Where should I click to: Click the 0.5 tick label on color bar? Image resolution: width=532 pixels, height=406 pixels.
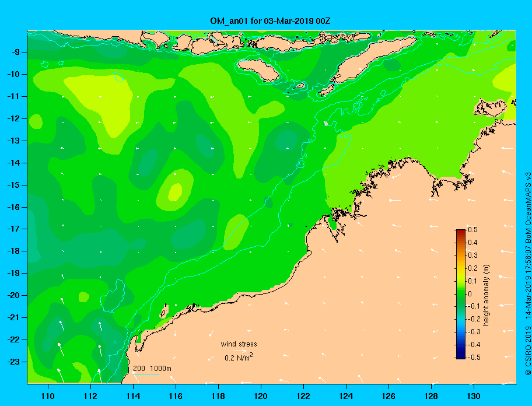(x=473, y=230)
